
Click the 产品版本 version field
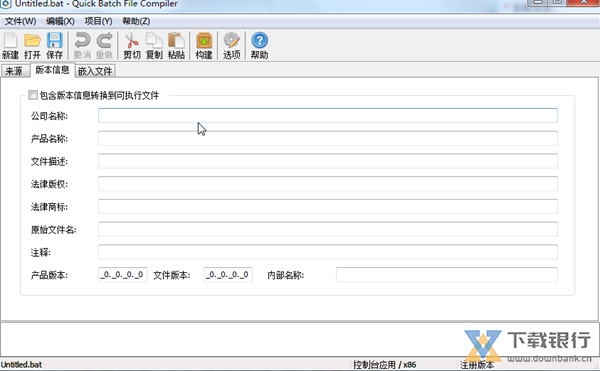coord(122,275)
